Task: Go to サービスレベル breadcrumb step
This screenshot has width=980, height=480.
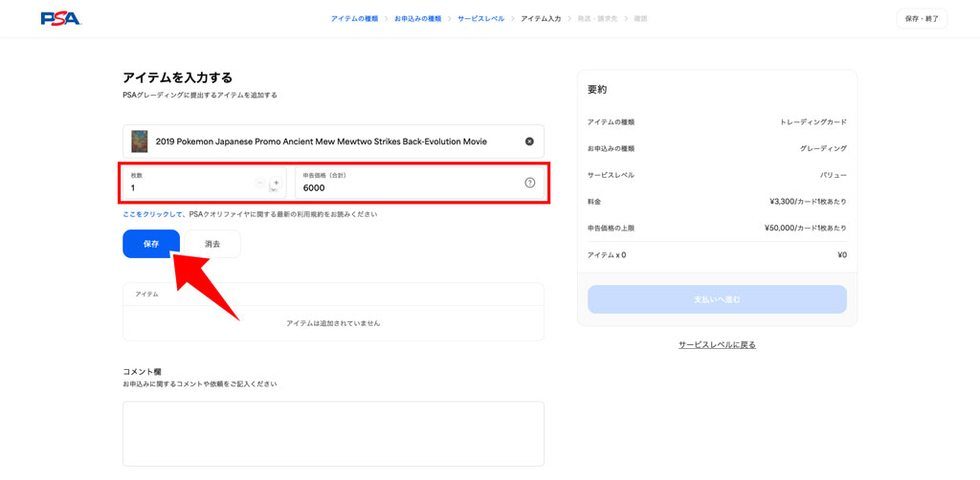Action: coord(480,19)
